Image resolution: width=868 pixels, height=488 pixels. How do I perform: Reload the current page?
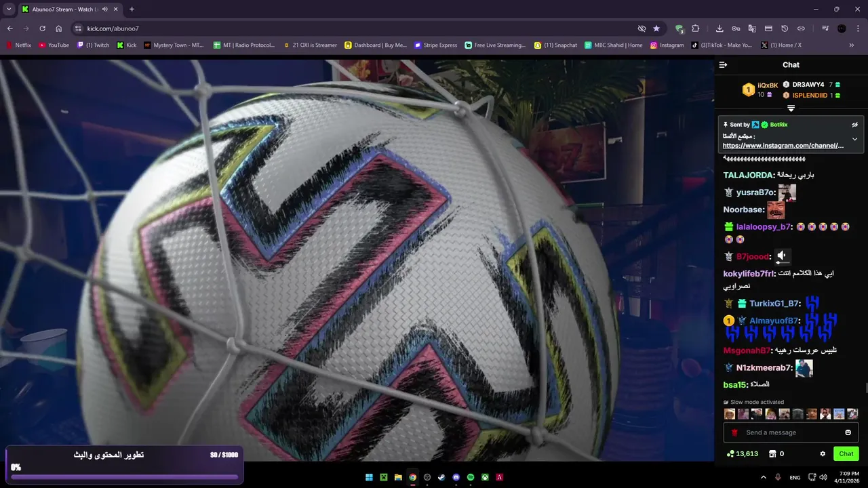point(42,28)
